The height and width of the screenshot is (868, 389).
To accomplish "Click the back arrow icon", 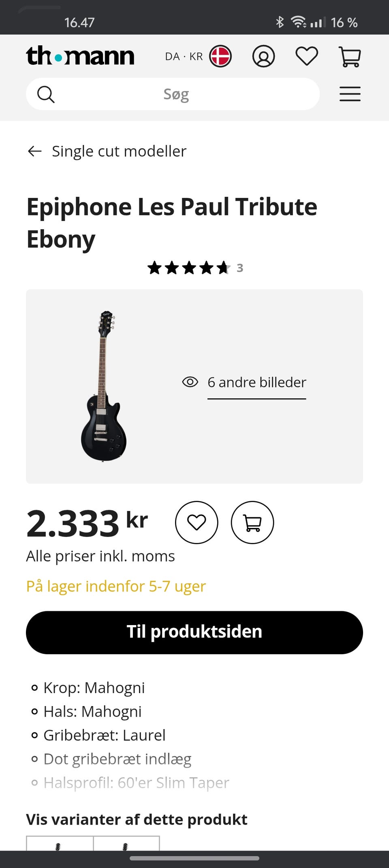I will (x=35, y=151).
